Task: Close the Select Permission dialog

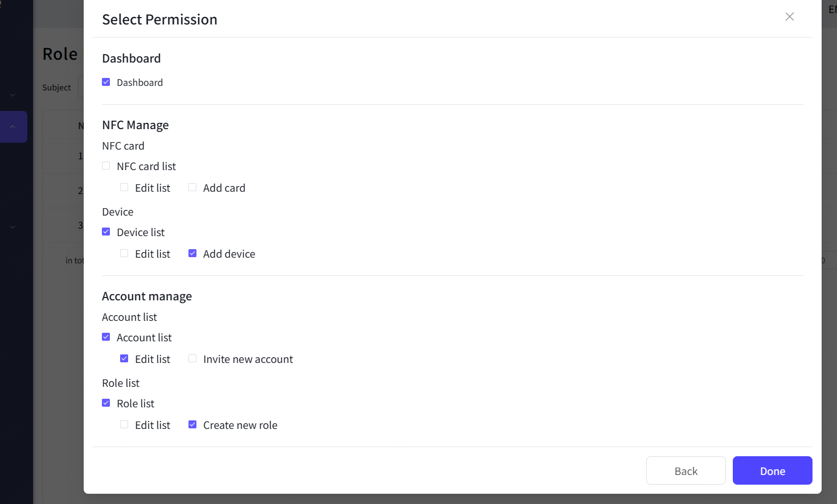Action: 789,16
